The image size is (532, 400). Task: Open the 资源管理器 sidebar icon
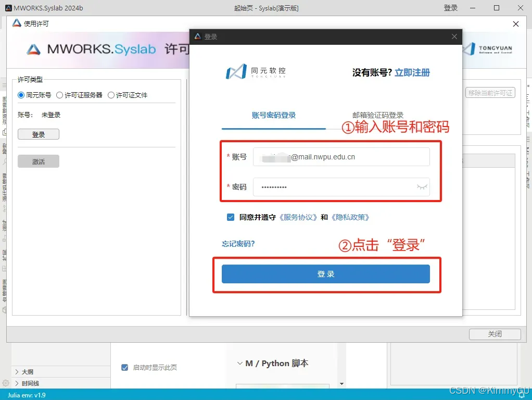click(4, 132)
